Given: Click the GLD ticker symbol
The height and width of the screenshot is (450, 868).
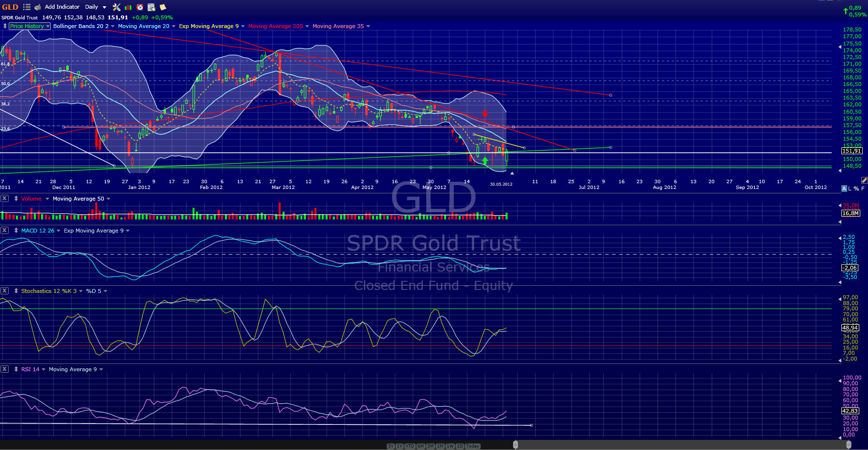Looking at the screenshot, I should coord(10,7).
